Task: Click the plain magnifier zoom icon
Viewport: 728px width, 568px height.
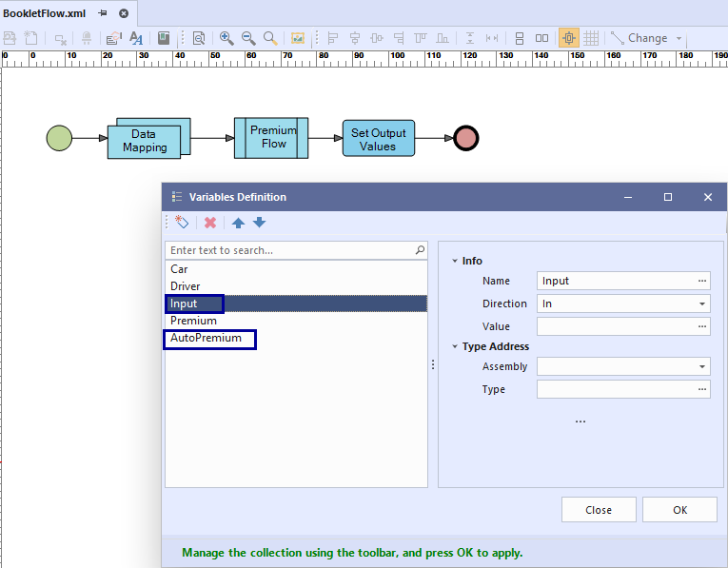Action: [x=270, y=38]
